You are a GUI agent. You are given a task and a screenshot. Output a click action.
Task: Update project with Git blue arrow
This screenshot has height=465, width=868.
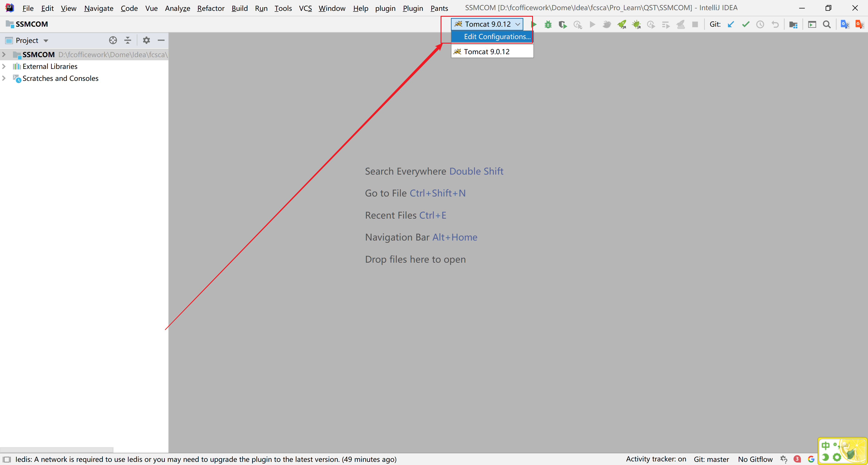pyautogui.click(x=731, y=24)
